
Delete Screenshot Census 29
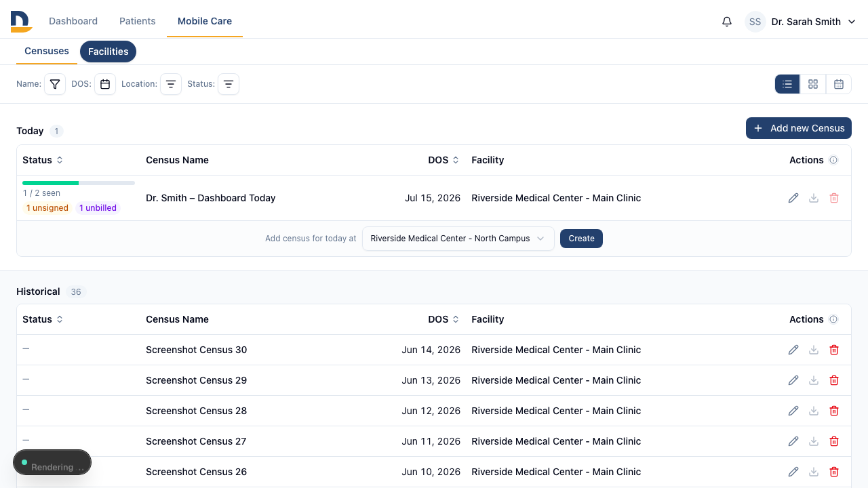point(834,380)
